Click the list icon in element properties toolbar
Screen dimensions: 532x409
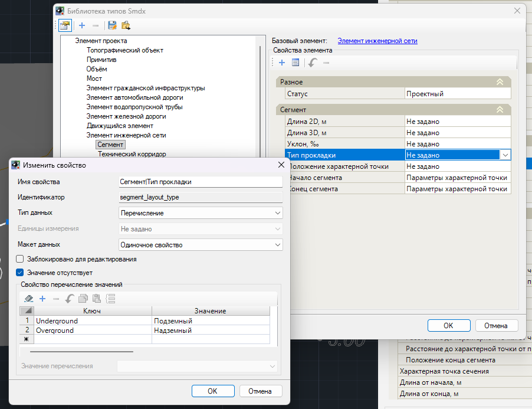click(x=295, y=63)
